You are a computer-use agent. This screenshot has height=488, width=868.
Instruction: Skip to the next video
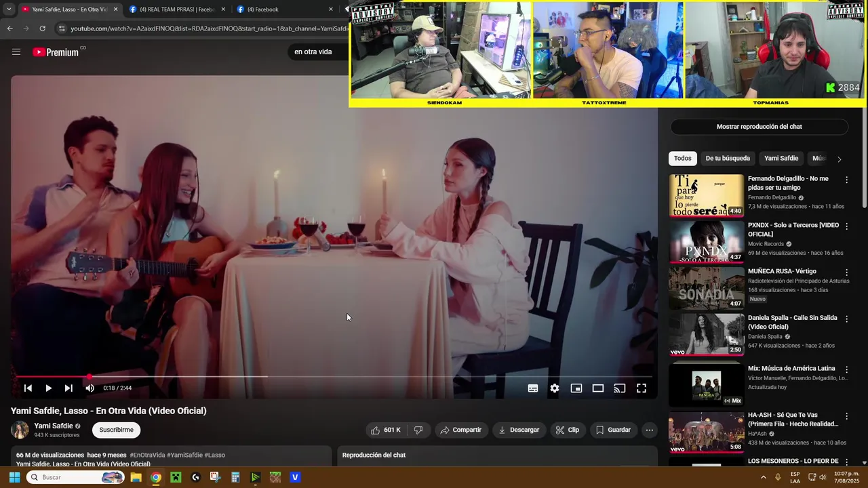pos(68,388)
